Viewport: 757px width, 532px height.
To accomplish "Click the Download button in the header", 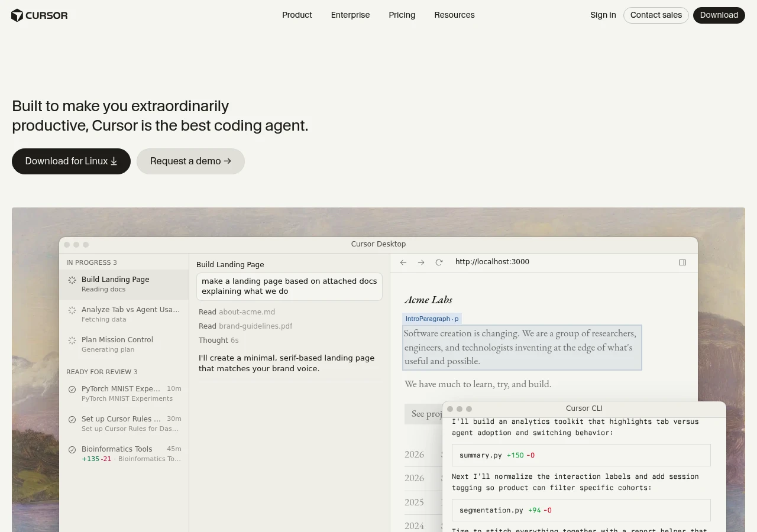I will click(x=719, y=15).
